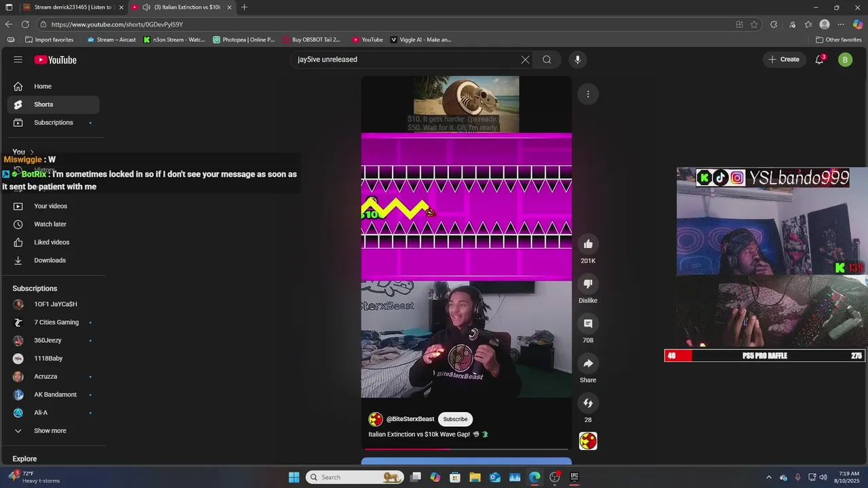
Task: Open the account avatar menu
Action: click(845, 60)
